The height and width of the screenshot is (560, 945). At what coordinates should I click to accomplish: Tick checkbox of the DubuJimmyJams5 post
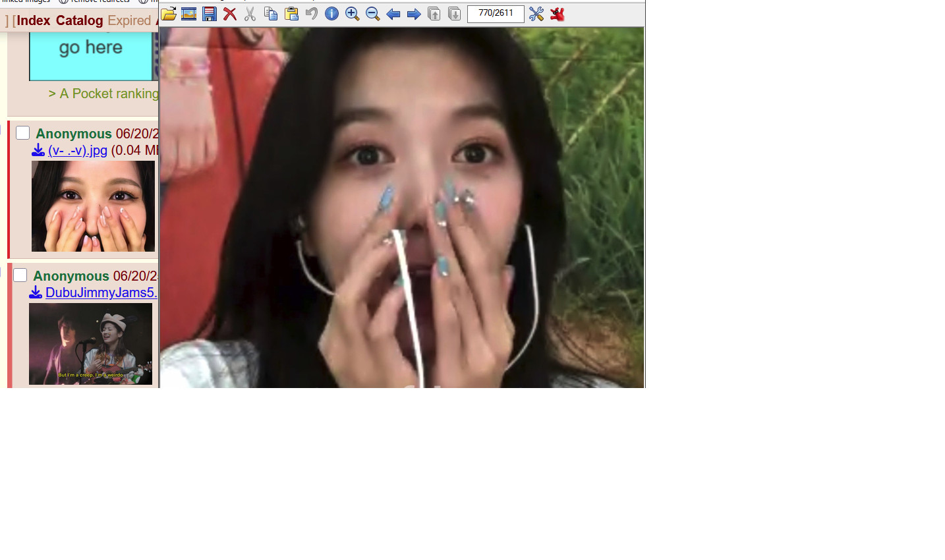(20, 275)
